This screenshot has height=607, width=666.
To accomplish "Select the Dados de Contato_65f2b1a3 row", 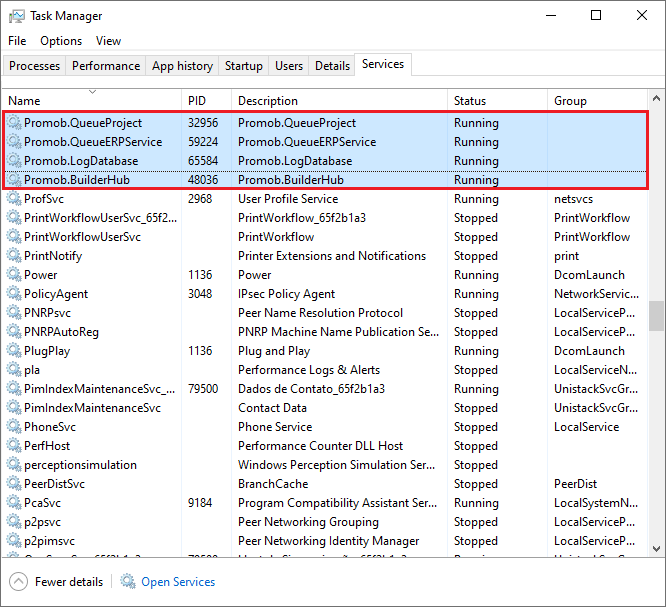I will [325, 389].
